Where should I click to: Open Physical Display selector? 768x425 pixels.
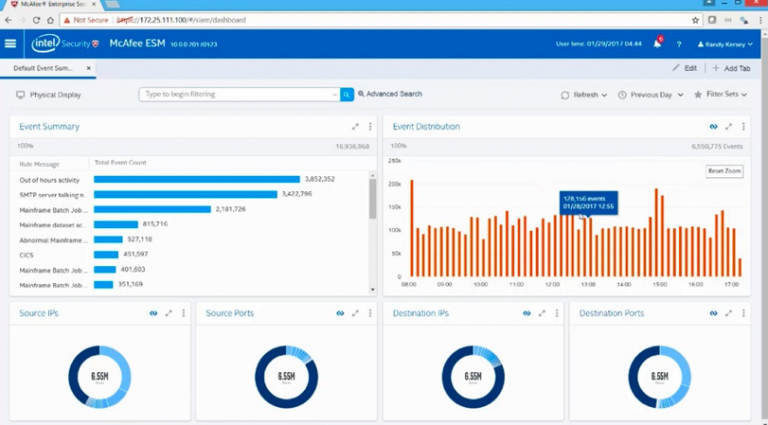coord(48,95)
